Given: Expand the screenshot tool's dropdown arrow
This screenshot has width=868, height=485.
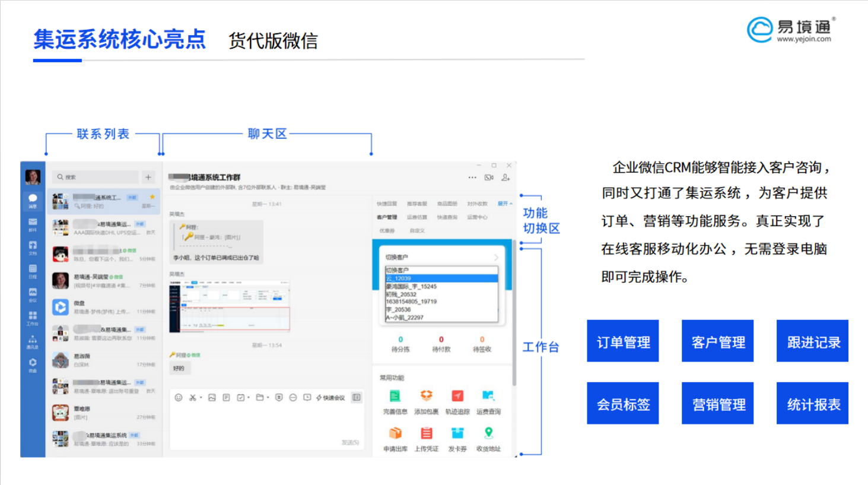Looking at the screenshot, I should (x=201, y=398).
